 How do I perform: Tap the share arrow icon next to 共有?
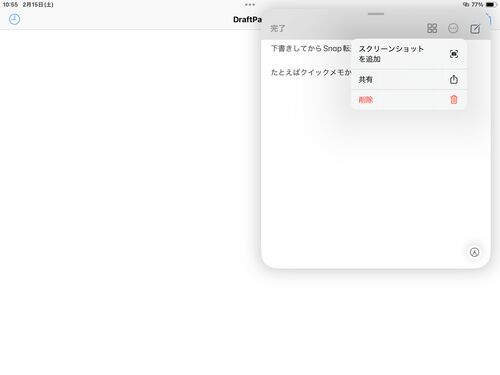(x=454, y=79)
